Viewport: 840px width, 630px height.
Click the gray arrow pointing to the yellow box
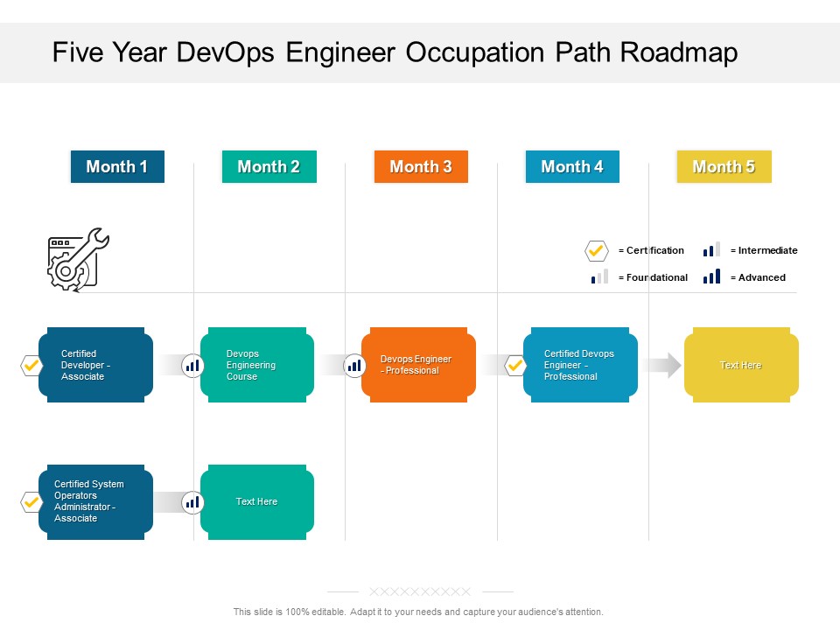662,366
